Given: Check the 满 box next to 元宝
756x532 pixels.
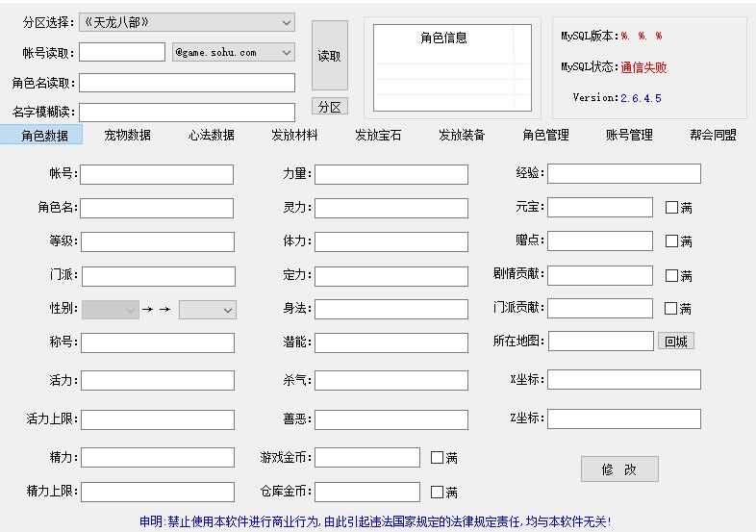Looking at the screenshot, I should click(671, 207).
